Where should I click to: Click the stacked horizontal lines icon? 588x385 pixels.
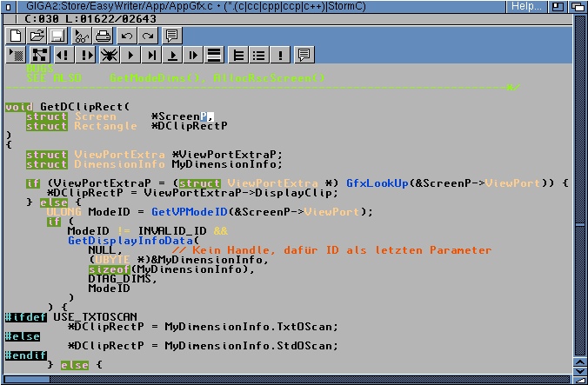tap(214, 55)
